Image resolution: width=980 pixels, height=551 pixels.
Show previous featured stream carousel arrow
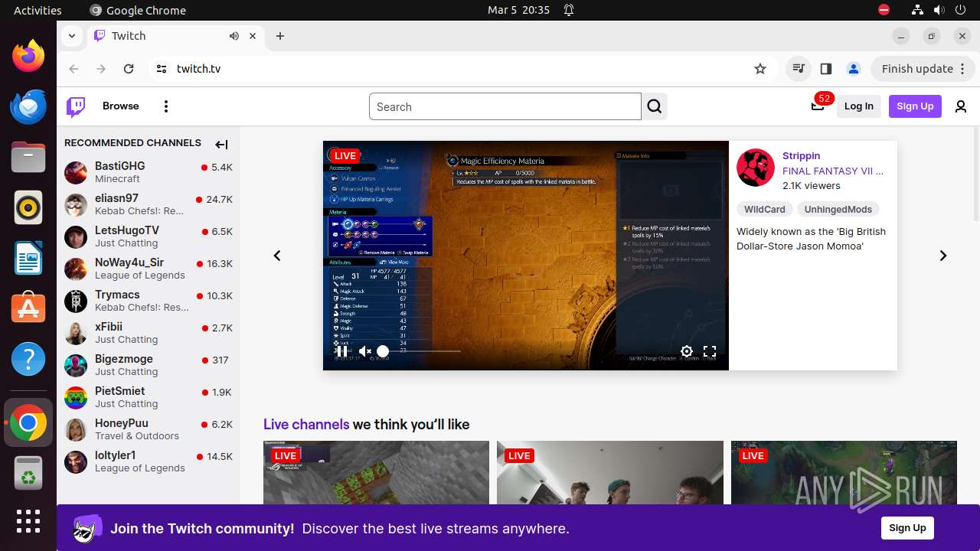point(277,256)
